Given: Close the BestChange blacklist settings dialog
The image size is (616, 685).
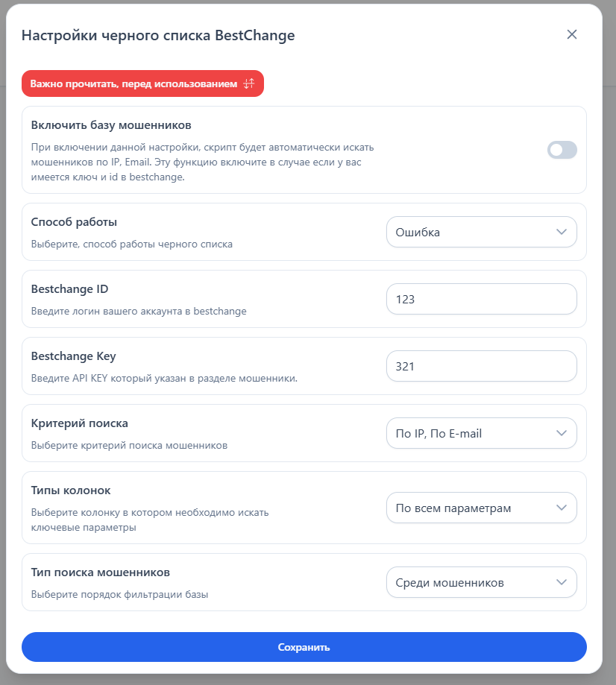Looking at the screenshot, I should 572,34.
